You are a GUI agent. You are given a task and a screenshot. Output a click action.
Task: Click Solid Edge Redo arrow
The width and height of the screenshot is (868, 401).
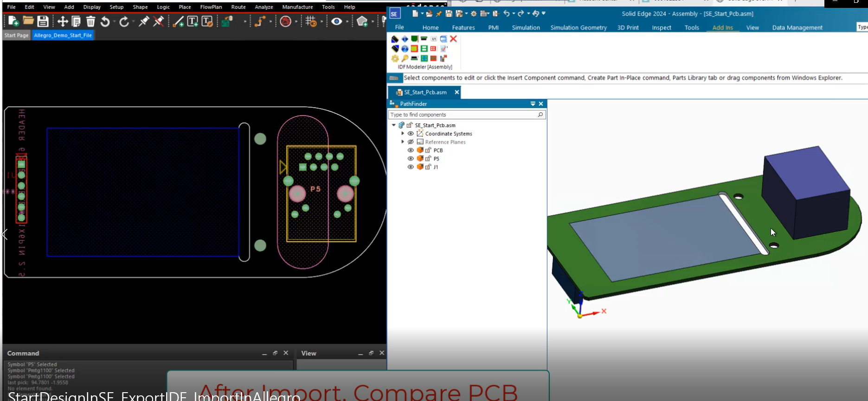click(x=521, y=13)
